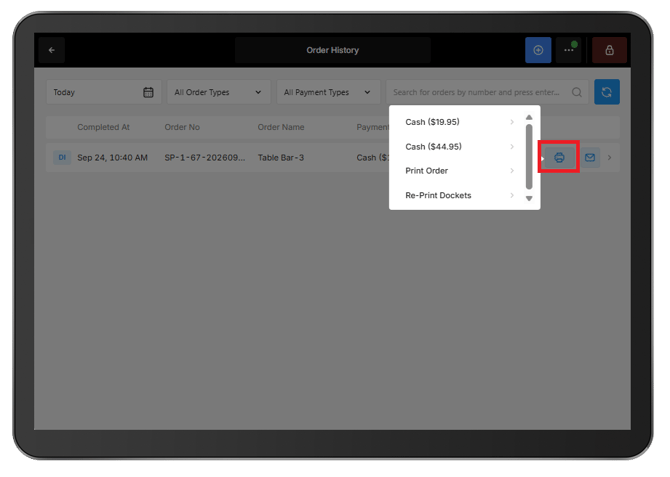Image resolution: width=670 pixels, height=477 pixels.
Task: Refresh the order history list
Action: pos(607,92)
